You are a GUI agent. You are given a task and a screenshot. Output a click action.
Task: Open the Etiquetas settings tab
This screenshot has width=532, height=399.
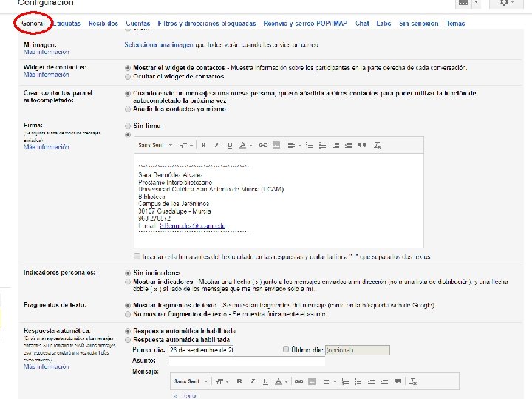(x=66, y=24)
